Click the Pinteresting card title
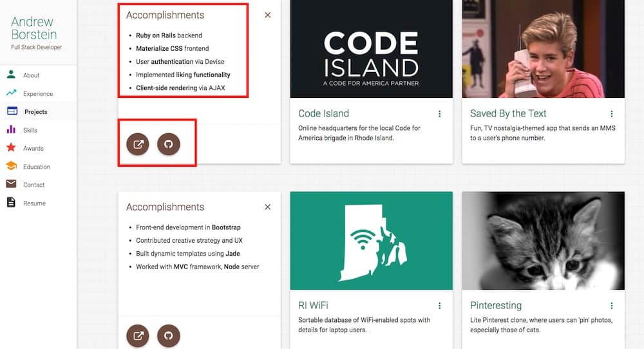Image resolution: width=644 pixels, height=349 pixels. (x=496, y=305)
